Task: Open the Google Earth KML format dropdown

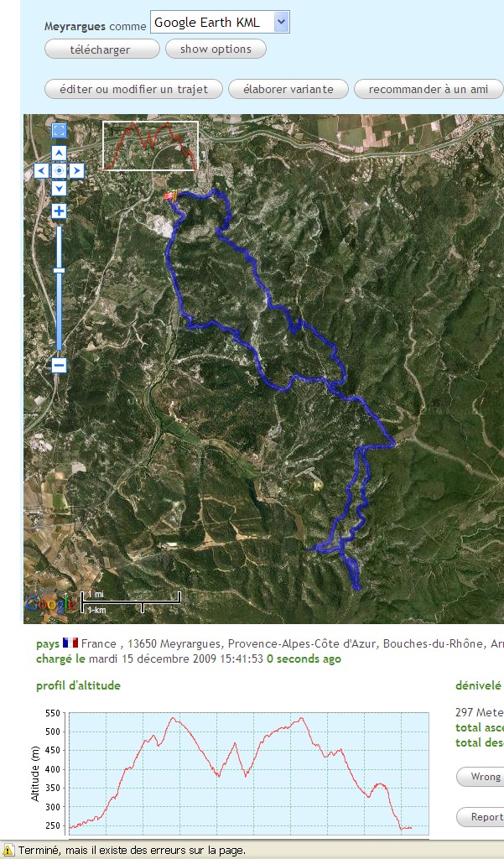Action: 220,23
